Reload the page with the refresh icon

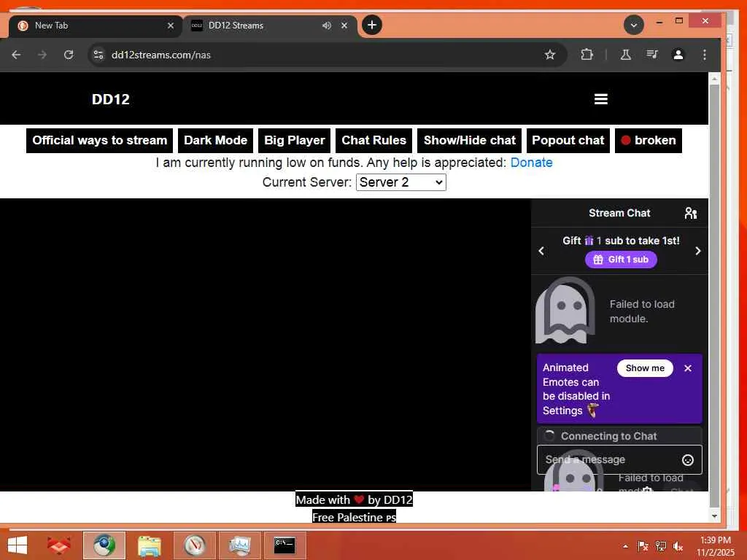69,55
